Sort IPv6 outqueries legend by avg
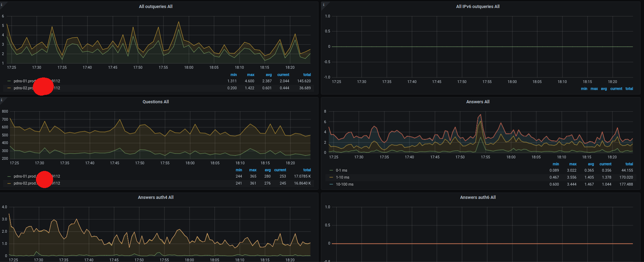 (604, 89)
